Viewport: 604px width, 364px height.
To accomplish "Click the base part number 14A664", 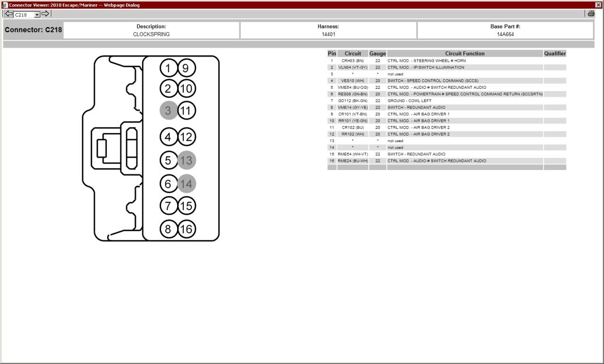I will (505, 34).
